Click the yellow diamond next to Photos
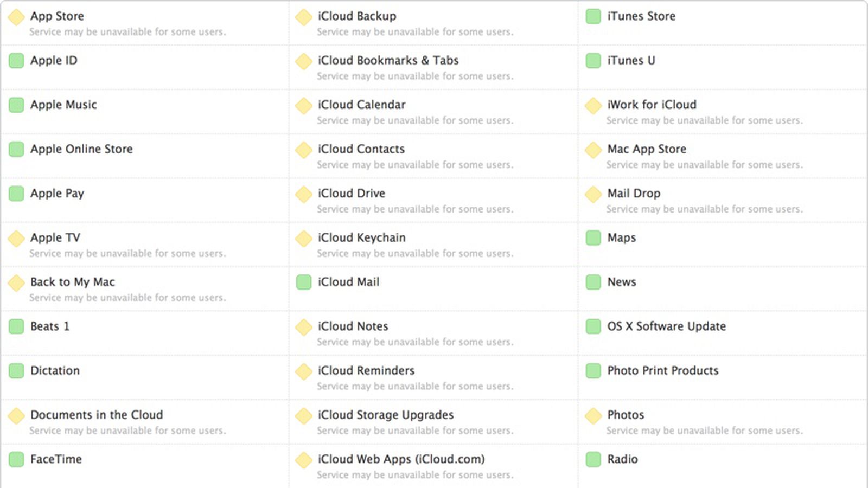The image size is (868, 488). click(x=593, y=415)
